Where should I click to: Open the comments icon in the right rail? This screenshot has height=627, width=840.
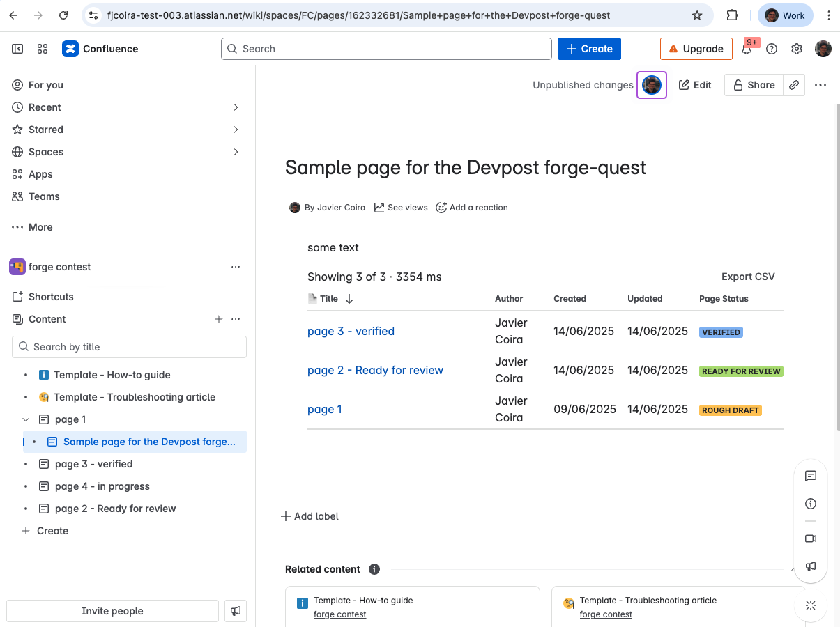(x=811, y=476)
